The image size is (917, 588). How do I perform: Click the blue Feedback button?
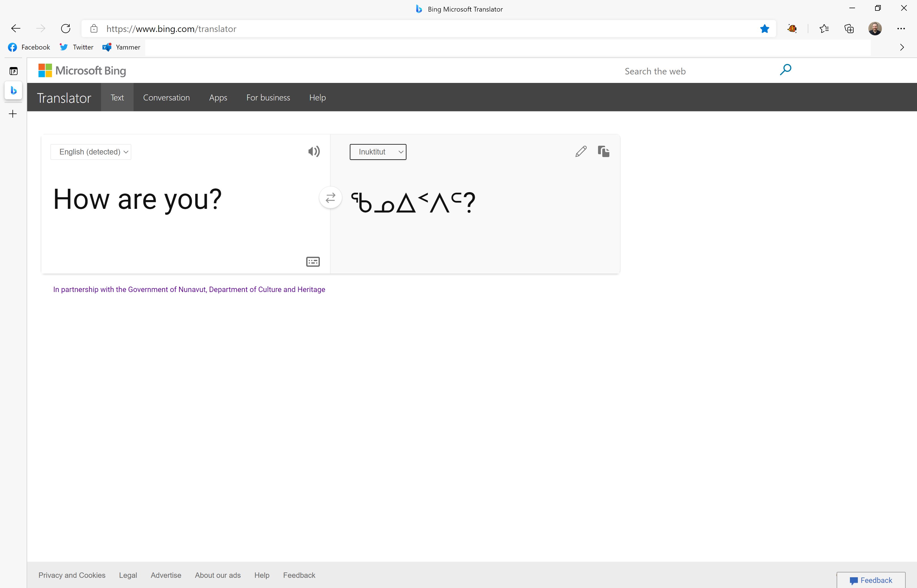coord(871,580)
